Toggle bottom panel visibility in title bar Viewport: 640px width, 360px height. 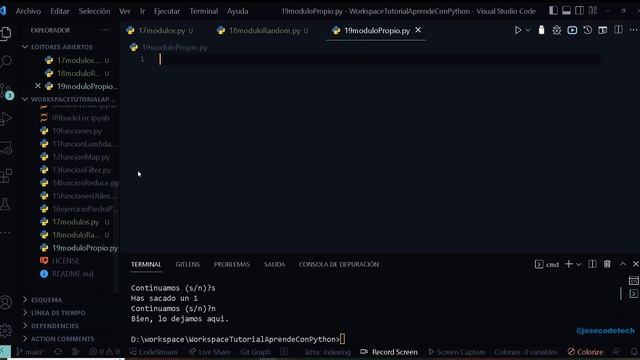[x=567, y=11]
